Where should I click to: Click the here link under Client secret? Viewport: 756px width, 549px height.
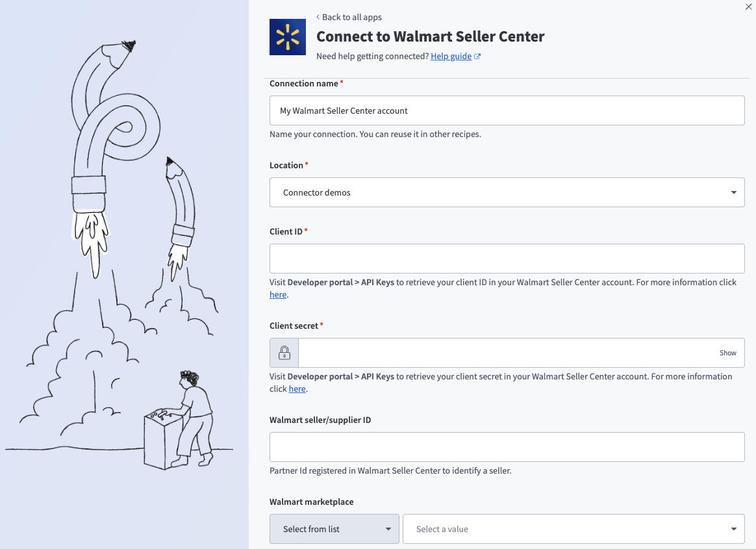coord(297,389)
